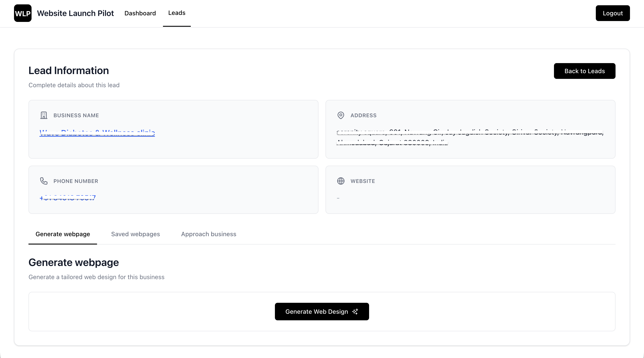Click the ADDRESS label

(x=363, y=115)
